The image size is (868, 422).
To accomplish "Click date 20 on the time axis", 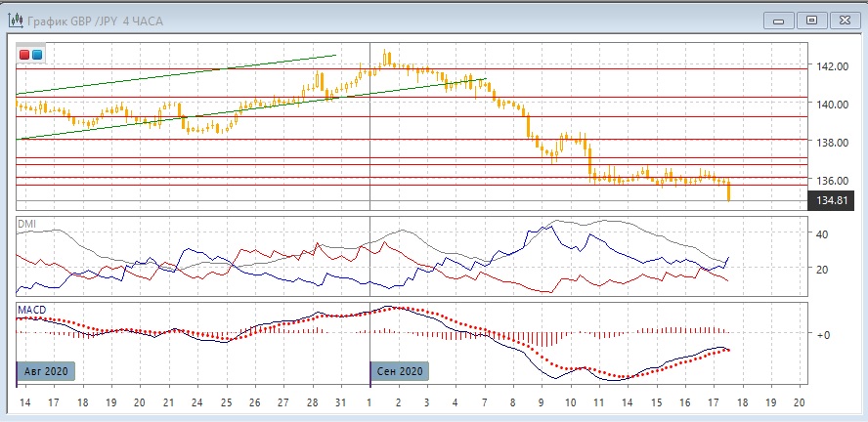I will click(799, 402).
